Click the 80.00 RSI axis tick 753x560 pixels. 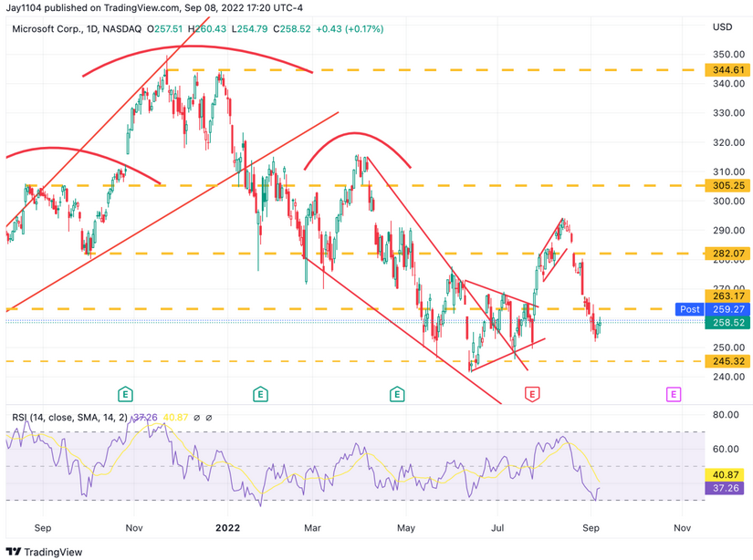[x=726, y=415]
